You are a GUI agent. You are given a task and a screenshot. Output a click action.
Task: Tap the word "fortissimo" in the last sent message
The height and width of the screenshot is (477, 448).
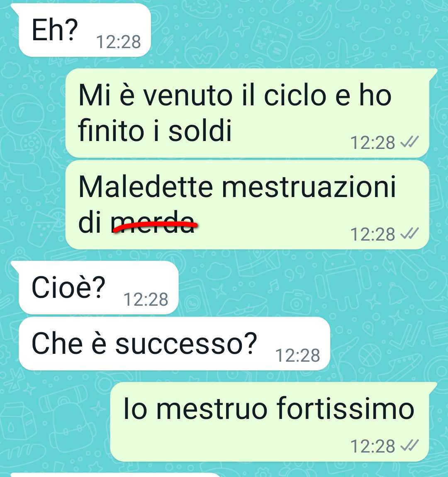(x=345, y=408)
